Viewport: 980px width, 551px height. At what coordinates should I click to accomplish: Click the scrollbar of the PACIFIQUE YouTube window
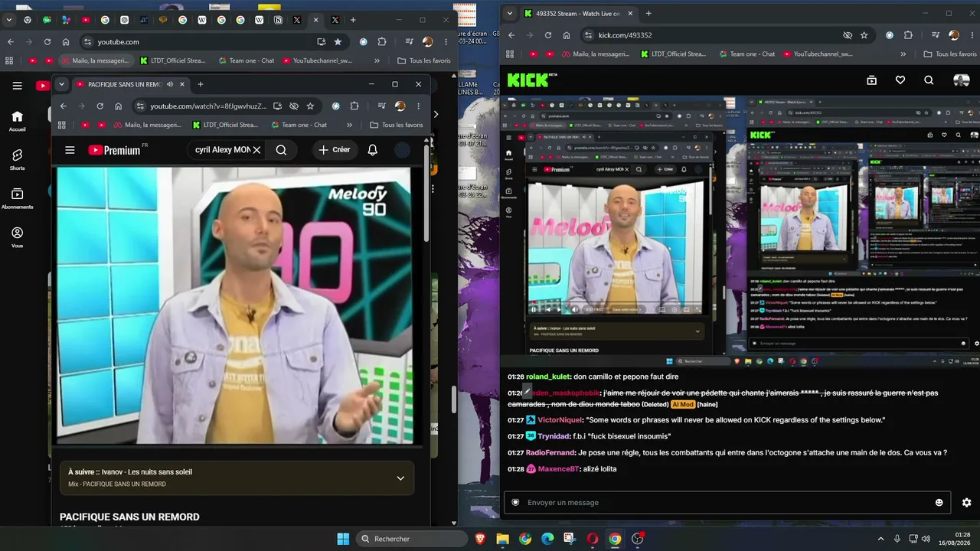(x=426, y=194)
